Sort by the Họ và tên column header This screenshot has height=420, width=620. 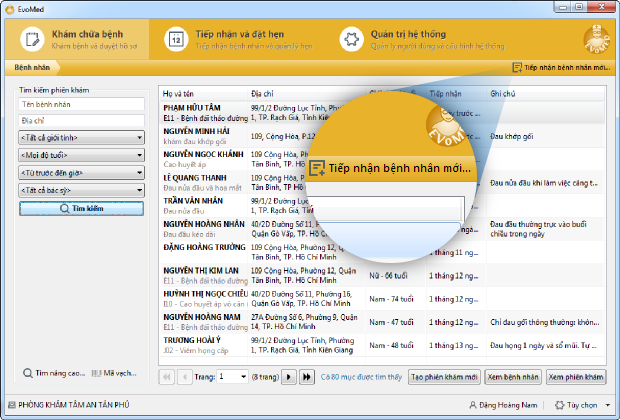tap(203, 94)
